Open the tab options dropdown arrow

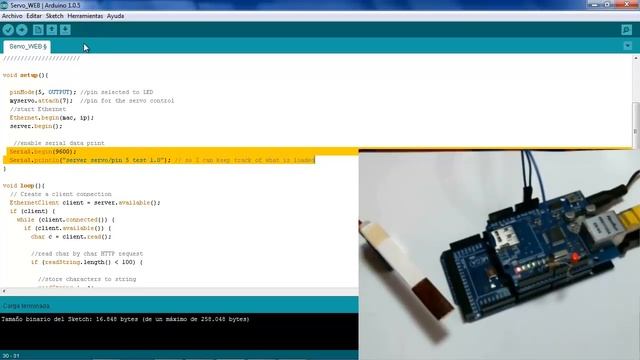click(x=628, y=46)
